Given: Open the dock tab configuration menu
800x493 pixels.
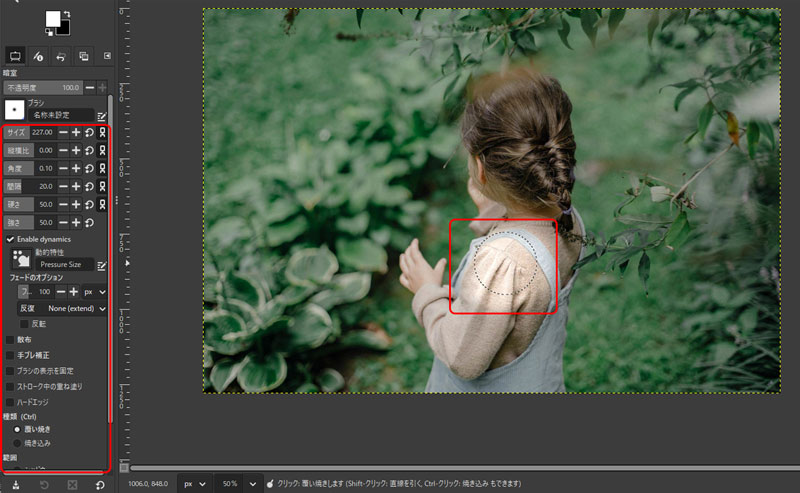Looking at the screenshot, I should pos(107,56).
